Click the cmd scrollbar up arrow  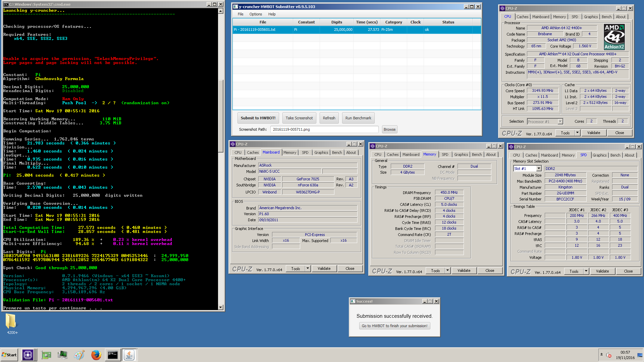pyautogui.click(x=220, y=11)
